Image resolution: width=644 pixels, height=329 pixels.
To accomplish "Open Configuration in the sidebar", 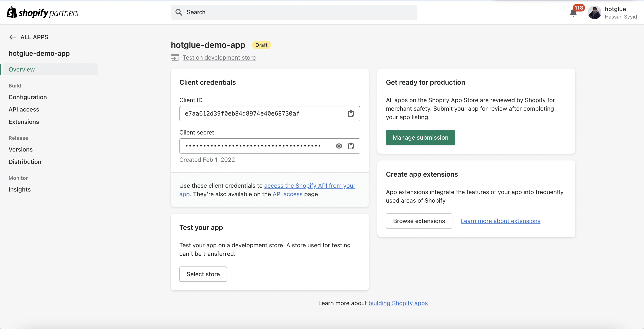I will (x=27, y=97).
